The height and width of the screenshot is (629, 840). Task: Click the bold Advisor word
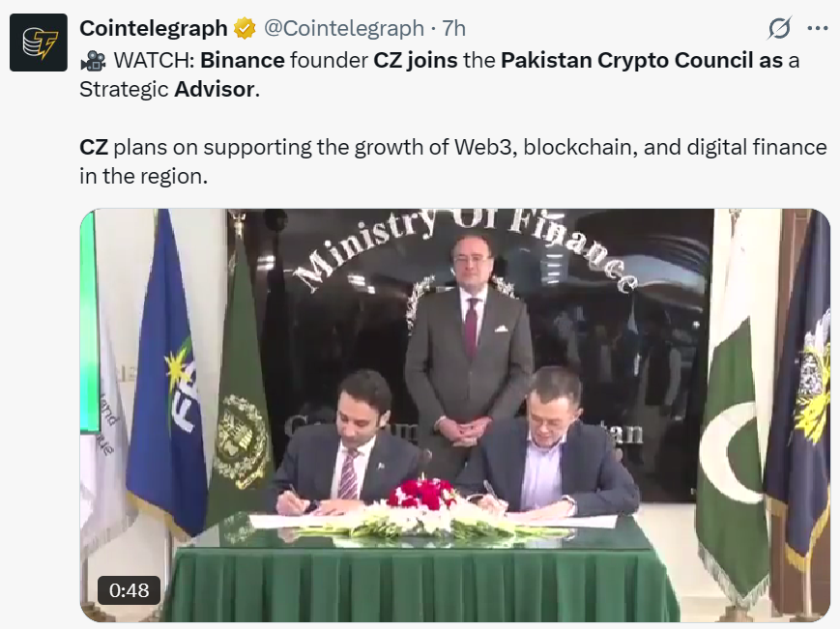tap(215, 90)
